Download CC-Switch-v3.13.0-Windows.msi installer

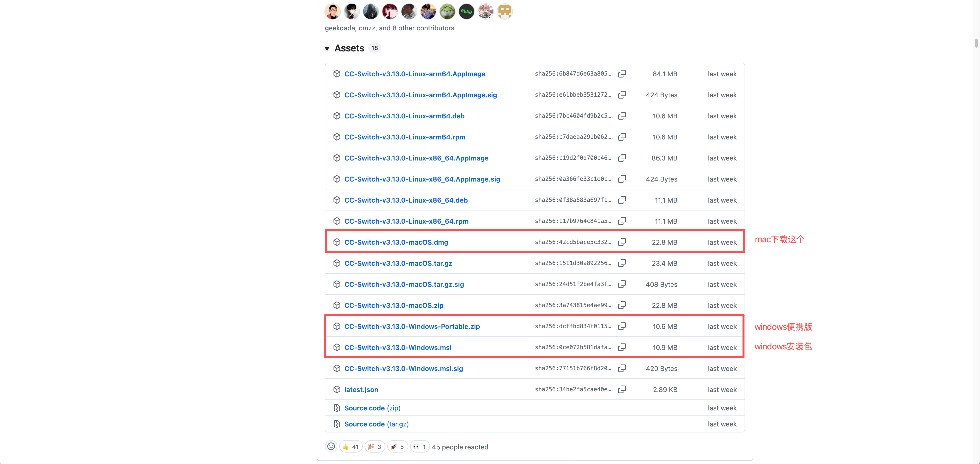(398, 348)
